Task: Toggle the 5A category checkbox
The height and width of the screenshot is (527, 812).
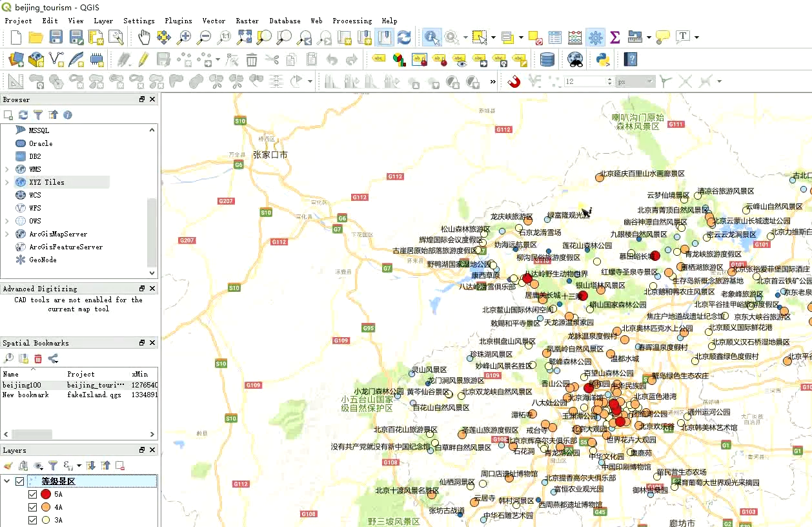Action: point(33,494)
